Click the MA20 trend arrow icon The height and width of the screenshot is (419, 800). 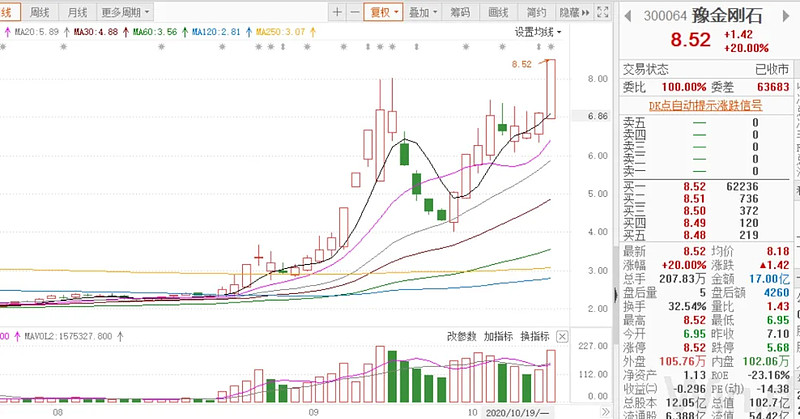pyautogui.click(x=67, y=32)
